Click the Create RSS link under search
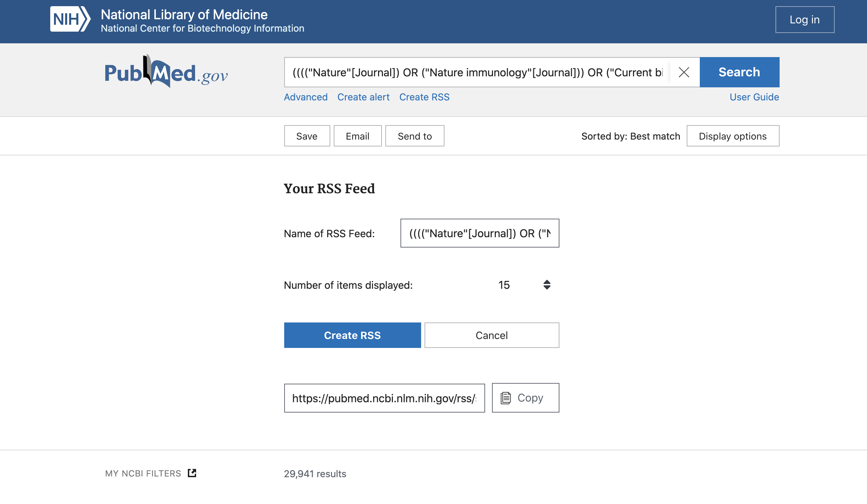Viewport: 867px width, 504px height. [424, 97]
